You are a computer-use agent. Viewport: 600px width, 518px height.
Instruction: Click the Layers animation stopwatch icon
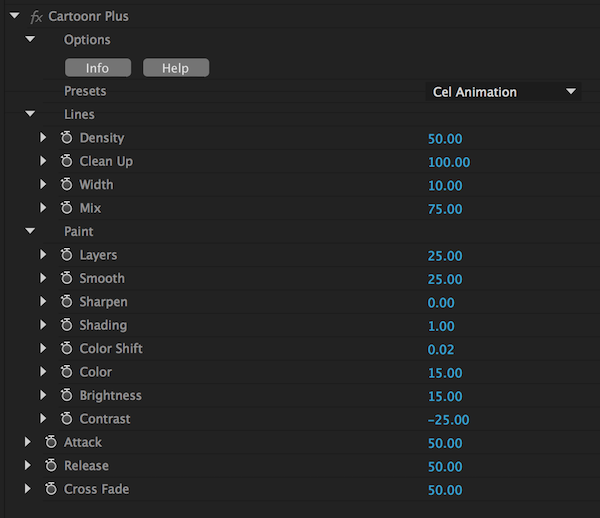[67, 255]
